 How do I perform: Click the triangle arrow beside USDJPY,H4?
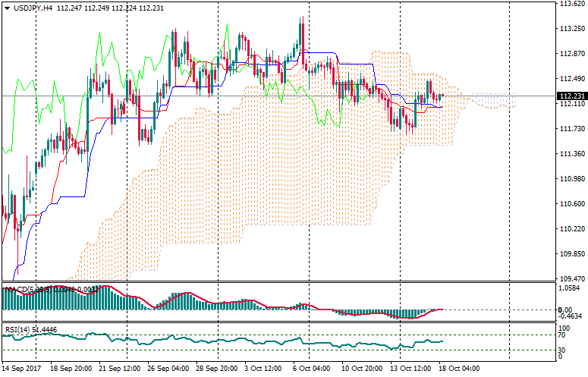tap(7, 8)
